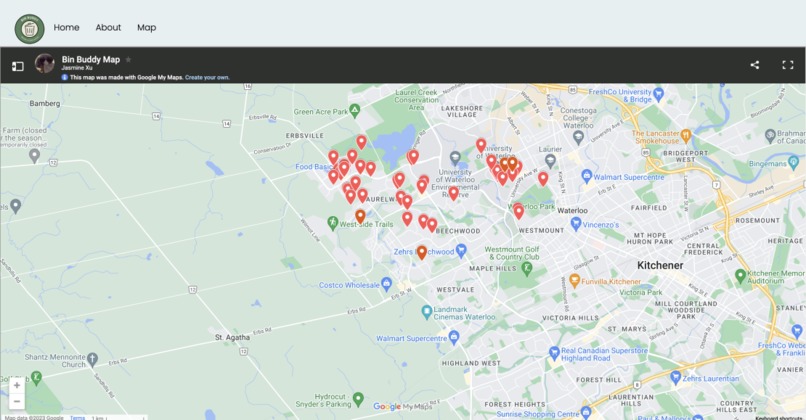Select the Sunrise Shopping Centre pin

(585, 412)
